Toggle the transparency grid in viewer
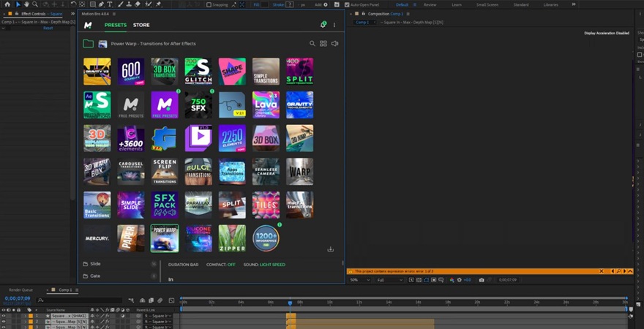The height and width of the screenshot is (329, 644). coord(419,280)
